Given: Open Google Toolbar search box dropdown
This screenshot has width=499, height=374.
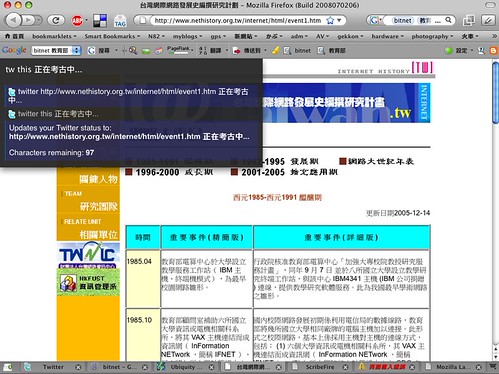Looking at the screenshot, I should pyautogui.click(x=76, y=50).
